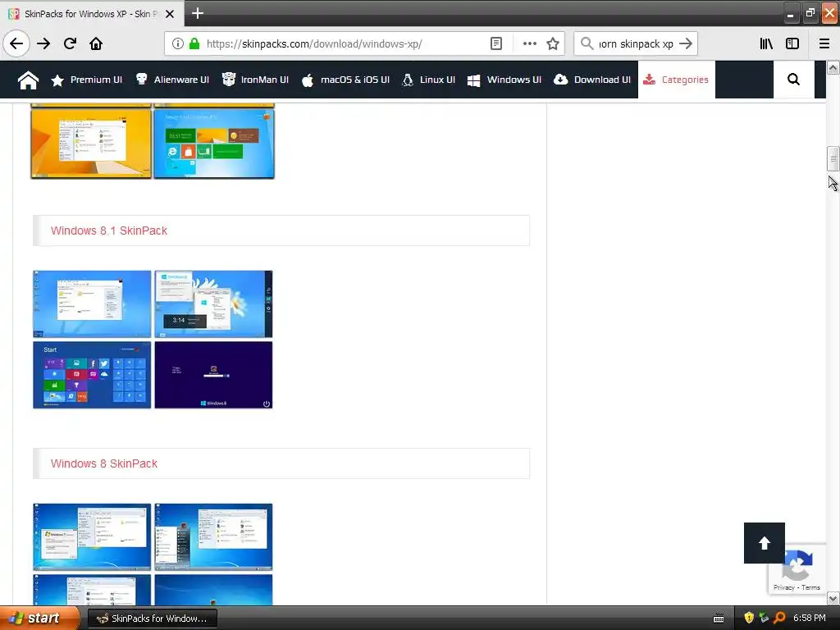This screenshot has height=630, width=840.
Task: Open first Windows 8 SkinPack thumbnail
Action: pyautogui.click(x=92, y=536)
